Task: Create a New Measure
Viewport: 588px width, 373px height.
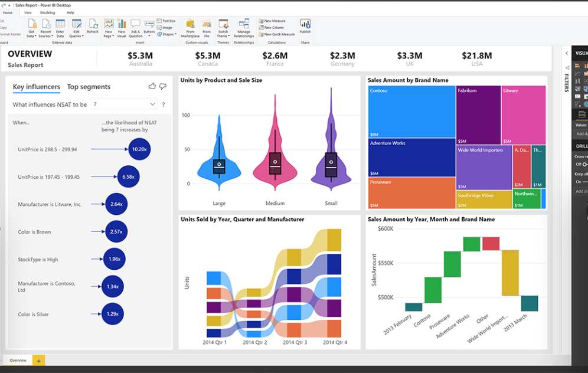Action: [272, 21]
